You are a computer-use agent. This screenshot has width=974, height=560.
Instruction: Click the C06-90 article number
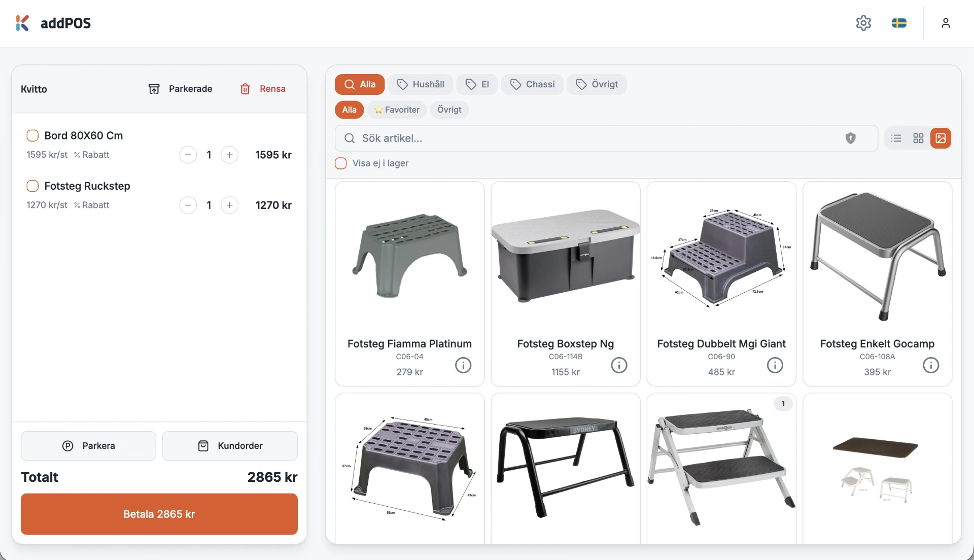pos(721,357)
